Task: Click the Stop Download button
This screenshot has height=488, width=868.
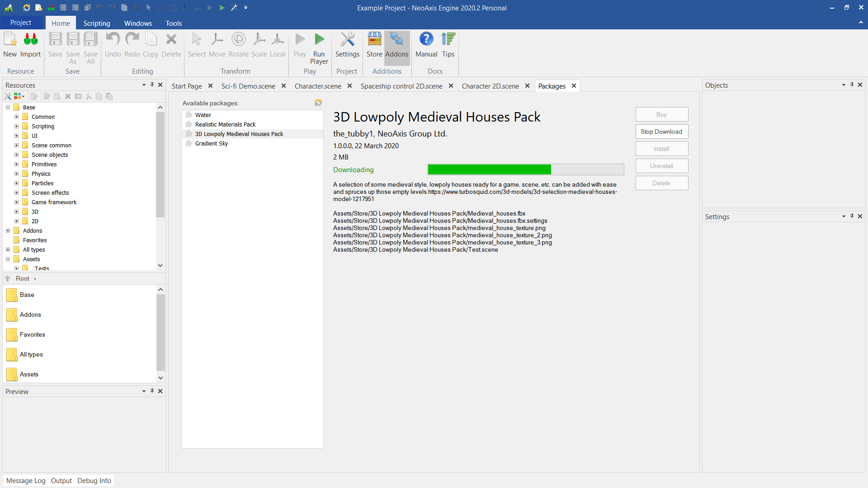Action: (661, 131)
